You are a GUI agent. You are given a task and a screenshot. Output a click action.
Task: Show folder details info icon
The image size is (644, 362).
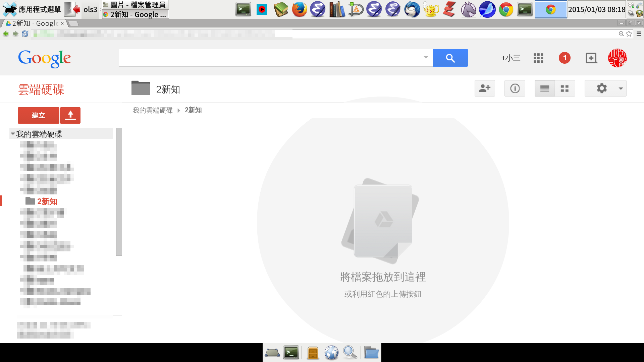(515, 88)
